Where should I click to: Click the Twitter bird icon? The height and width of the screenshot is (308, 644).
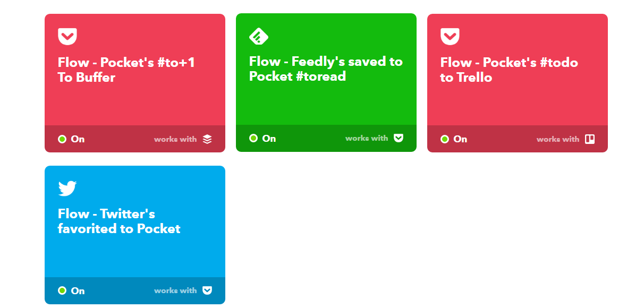coord(67,189)
